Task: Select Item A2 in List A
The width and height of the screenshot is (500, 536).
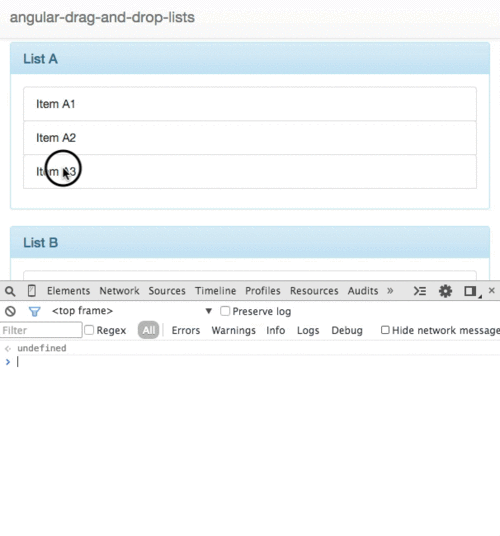Action: coord(250,138)
